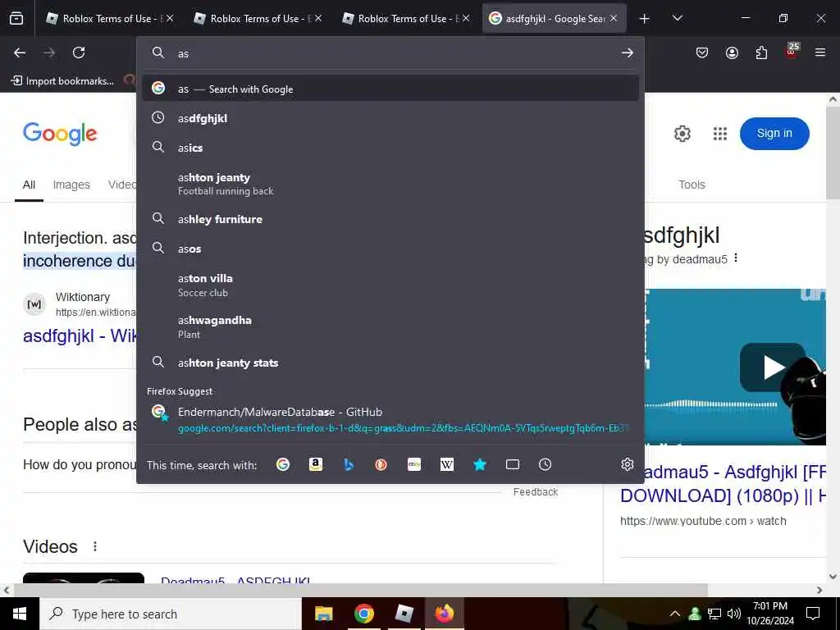Choose aston villa Soccer club suggestion

click(390, 285)
